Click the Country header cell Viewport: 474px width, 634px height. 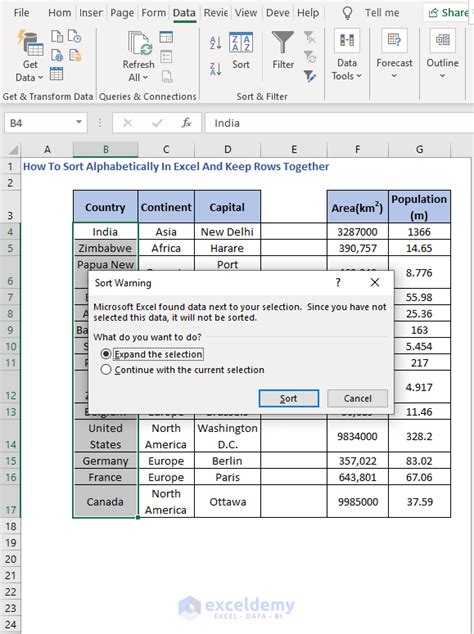106,207
